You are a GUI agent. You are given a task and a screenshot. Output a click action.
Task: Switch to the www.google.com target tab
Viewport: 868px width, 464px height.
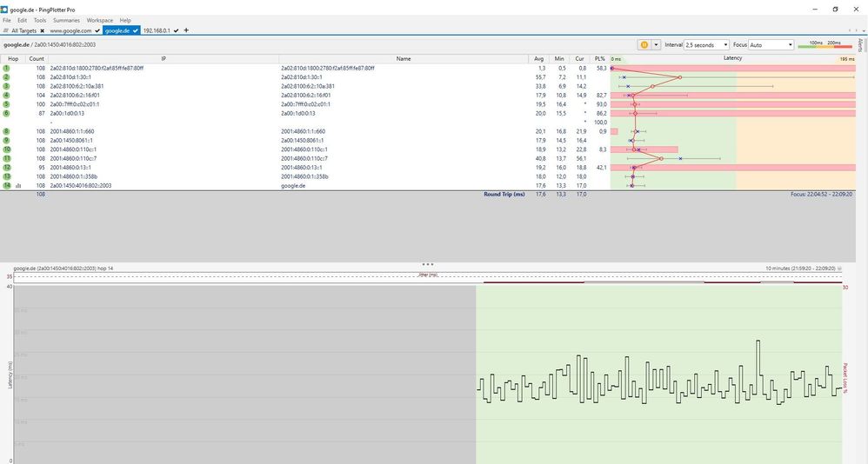coord(70,30)
